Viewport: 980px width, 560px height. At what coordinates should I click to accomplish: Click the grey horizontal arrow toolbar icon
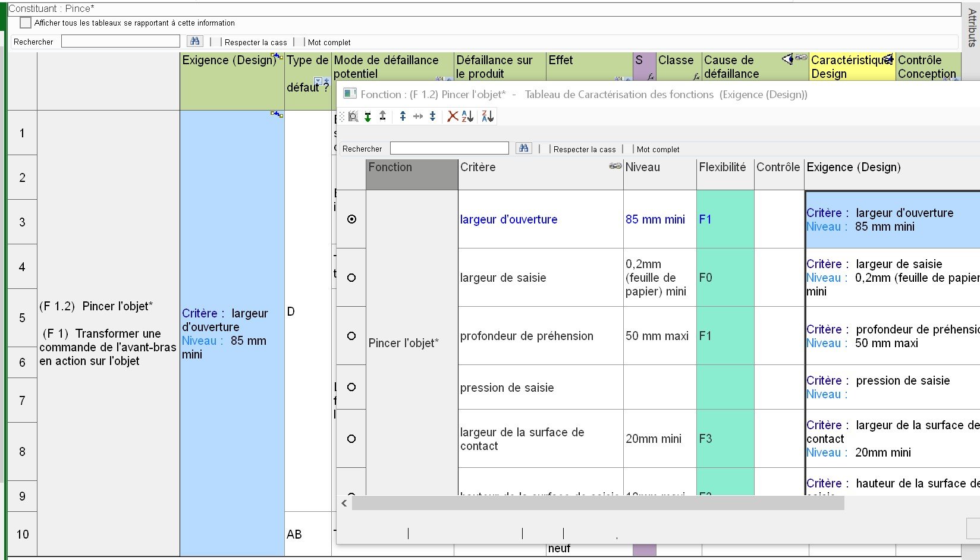(x=418, y=117)
